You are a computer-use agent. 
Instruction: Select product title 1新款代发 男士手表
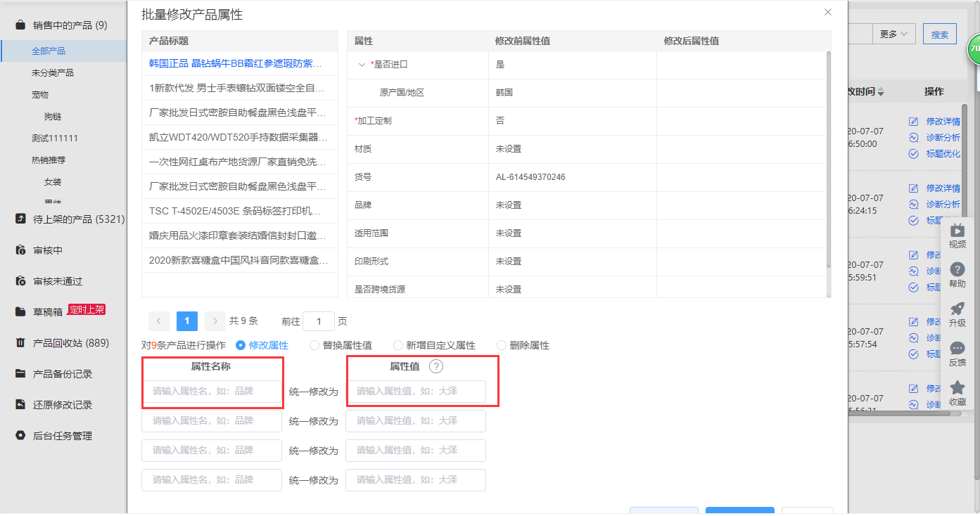click(236, 88)
